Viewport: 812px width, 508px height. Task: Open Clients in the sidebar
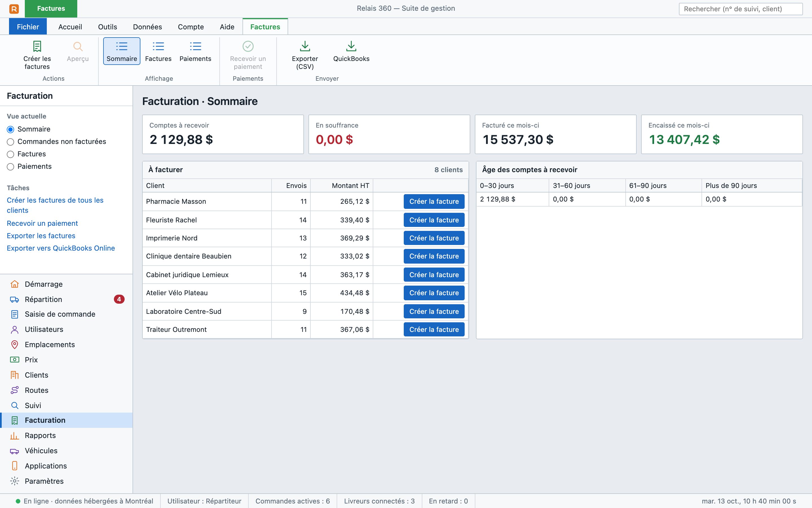[x=66, y=375]
